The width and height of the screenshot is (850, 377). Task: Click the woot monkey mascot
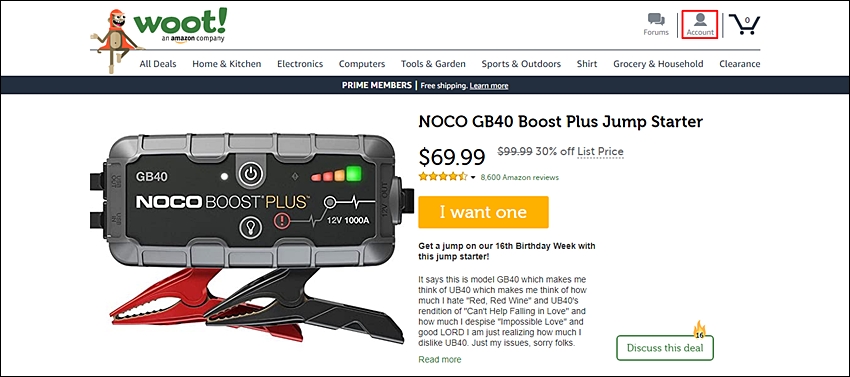[114, 39]
